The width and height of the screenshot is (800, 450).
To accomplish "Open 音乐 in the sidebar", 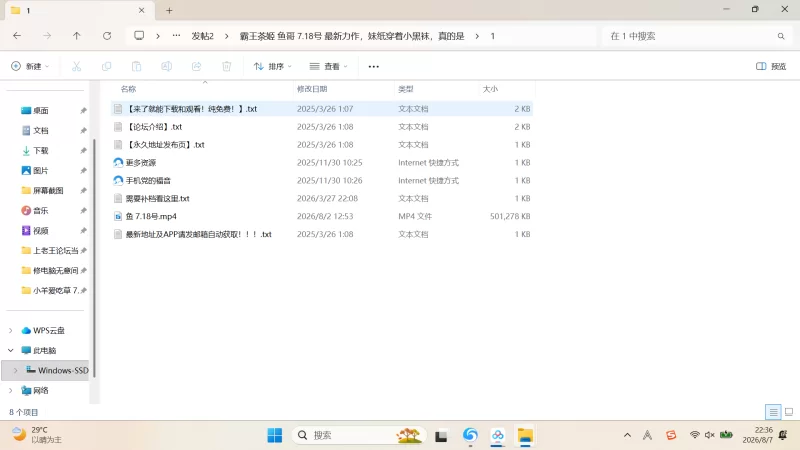I will point(41,210).
